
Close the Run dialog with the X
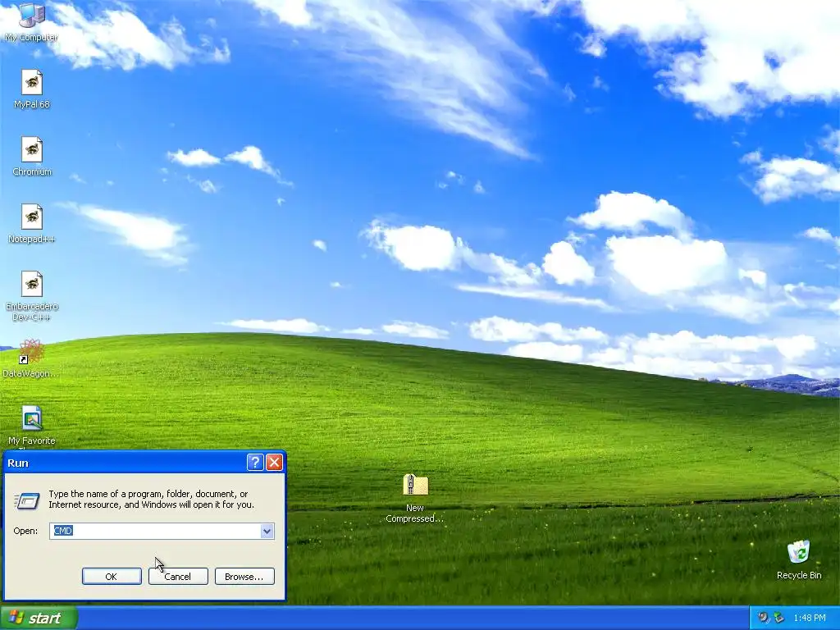(274, 463)
